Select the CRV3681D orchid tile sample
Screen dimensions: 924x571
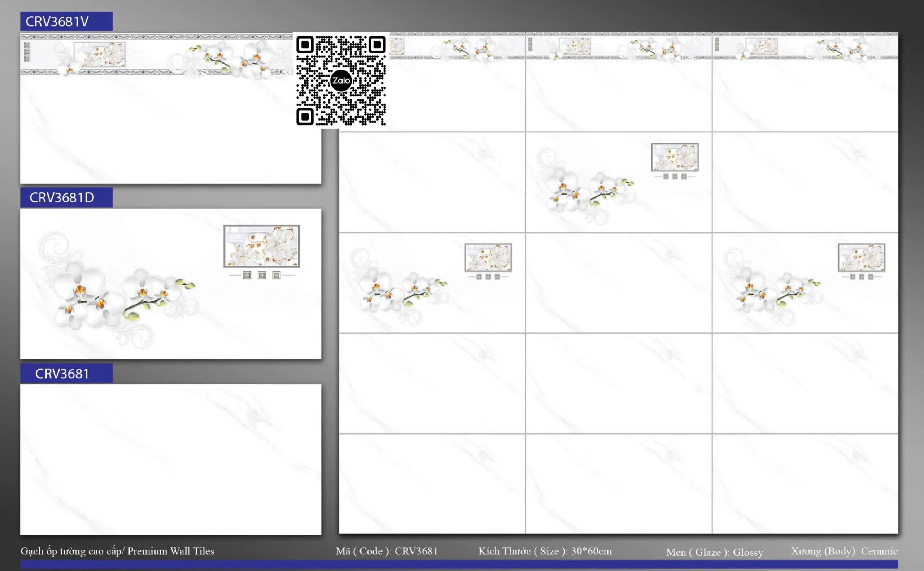[171, 284]
